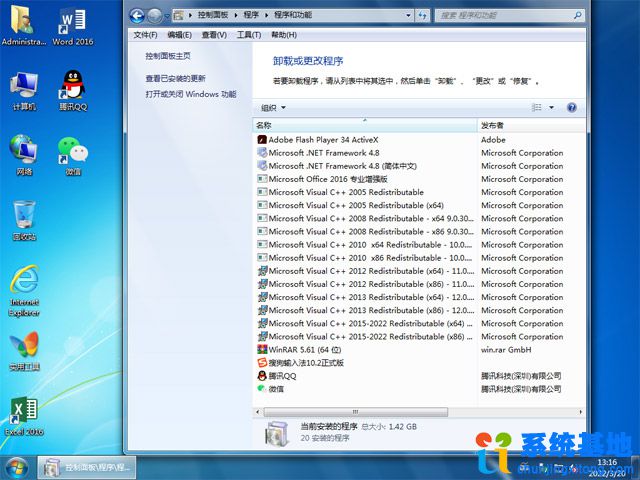Click 程序 in address breadcrumb
Viewport: 640px width, 480px height.
pos(251,16)
